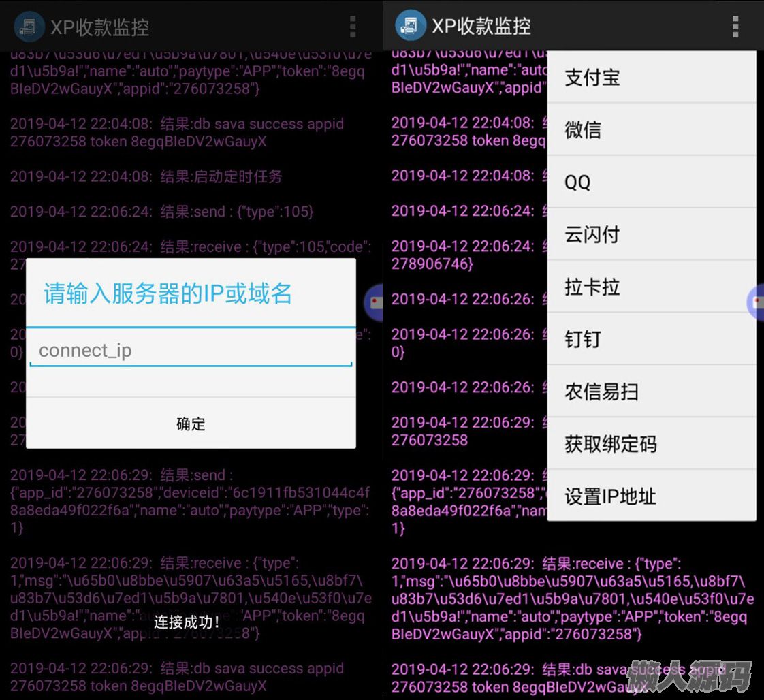Pick 钉钉 in the popup menu
Viewport: 764px width, 700px height.
[652, 338]
